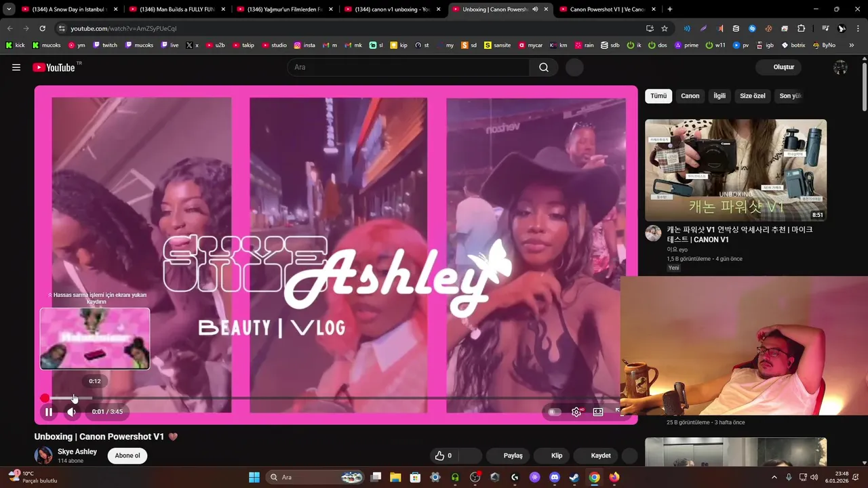
Task: Click the Windows taskbar Ara search box
Action: 316,477
